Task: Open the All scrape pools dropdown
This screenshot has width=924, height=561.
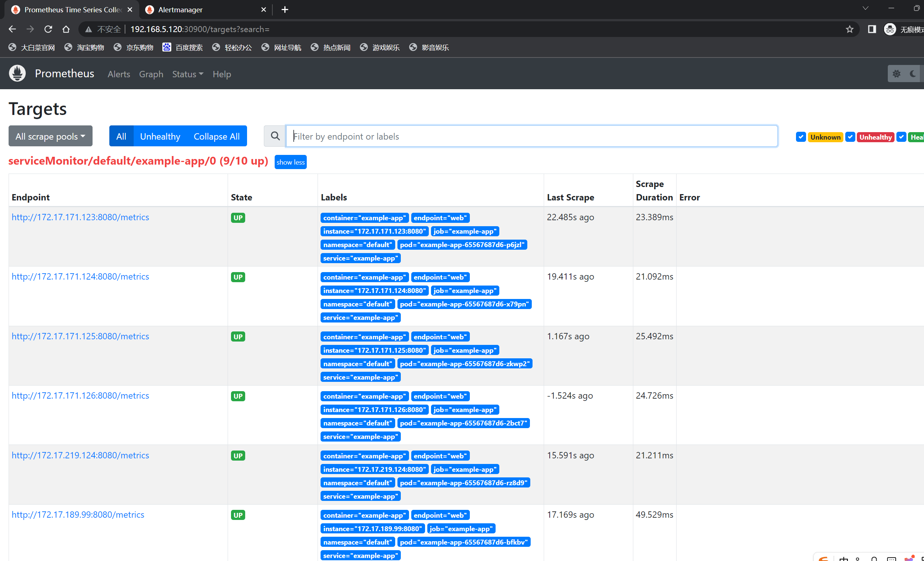Action: [50, 136]
